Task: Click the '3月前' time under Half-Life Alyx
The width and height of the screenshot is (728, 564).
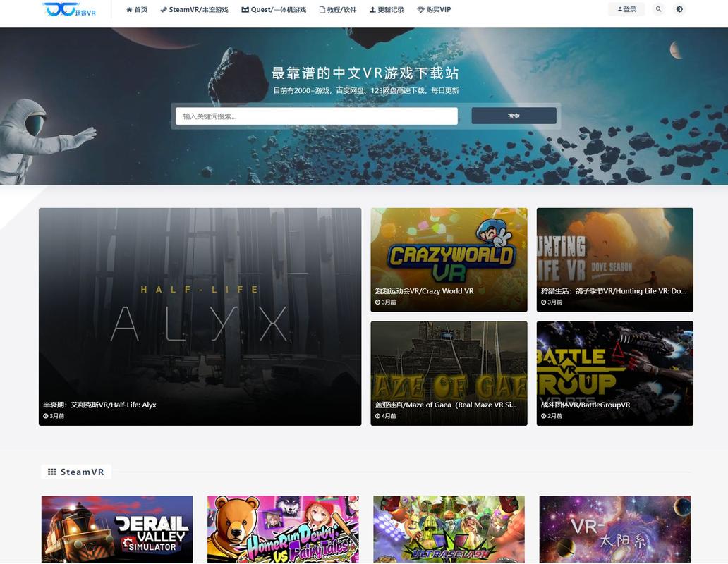Action: [x=54, y=416]
